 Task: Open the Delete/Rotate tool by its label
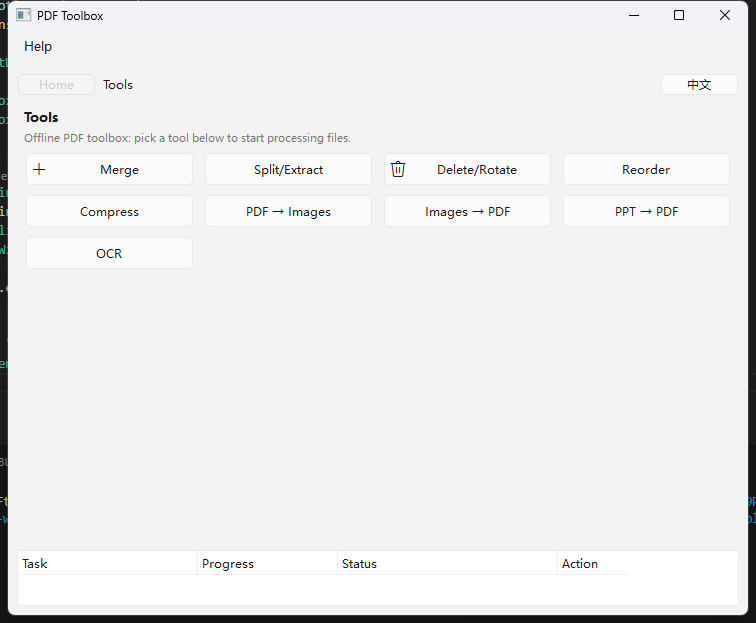pyautogui.click(x=477, y=170)
